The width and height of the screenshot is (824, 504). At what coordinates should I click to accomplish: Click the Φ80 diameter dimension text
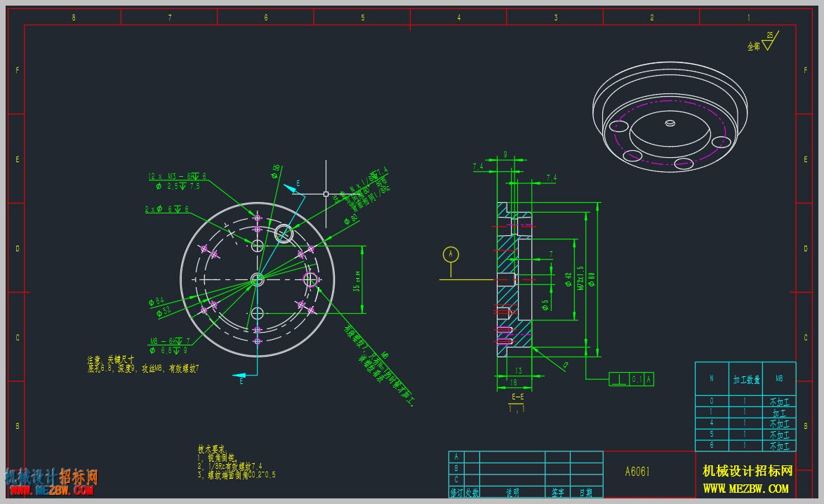click(591, 279)
